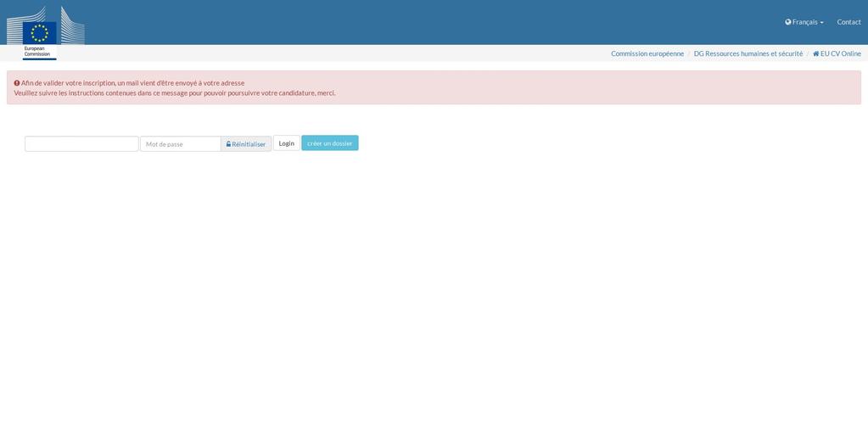This screenshot has width=868, height=425.
Task: Click the créer un dossier button
Action: (330, 143)
